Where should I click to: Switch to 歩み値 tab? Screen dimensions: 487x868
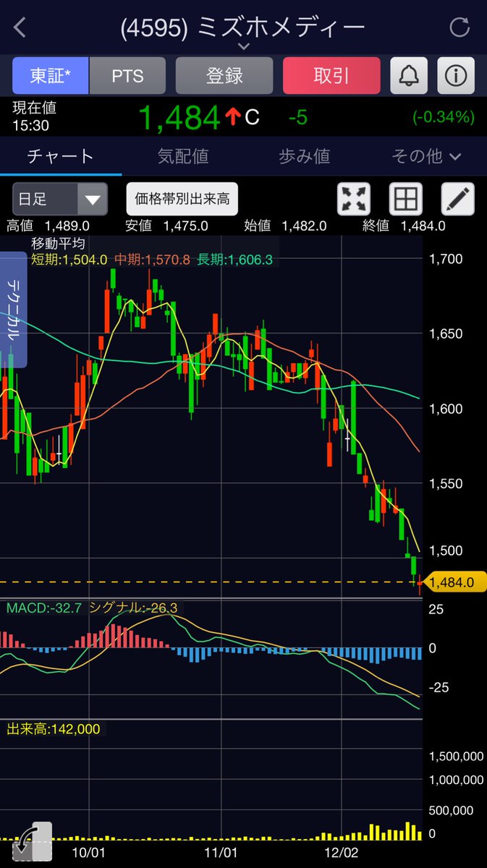point(304,156)
